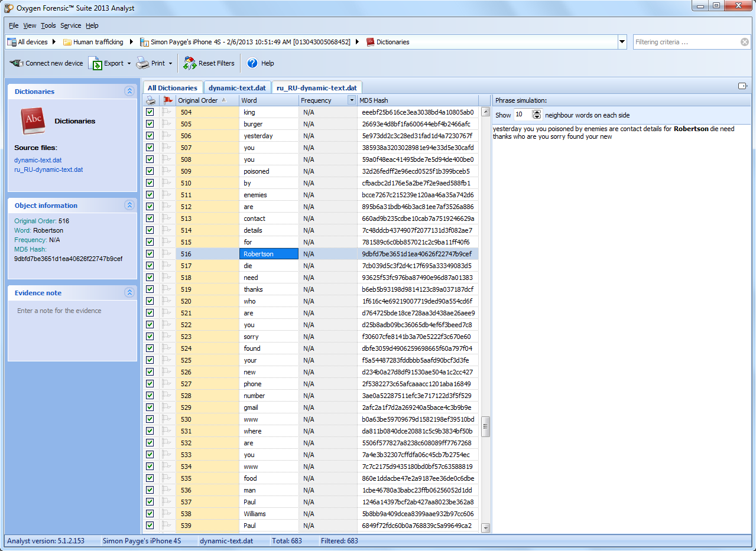Sort by MD5 Hash column header

point(417,100)
